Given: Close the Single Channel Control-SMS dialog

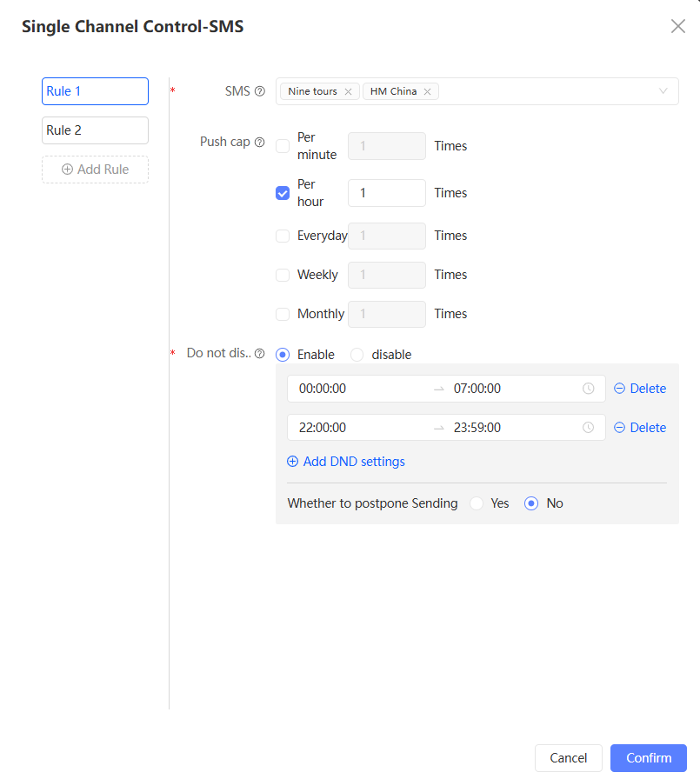Looking at the screenshot, I should 678,26.
